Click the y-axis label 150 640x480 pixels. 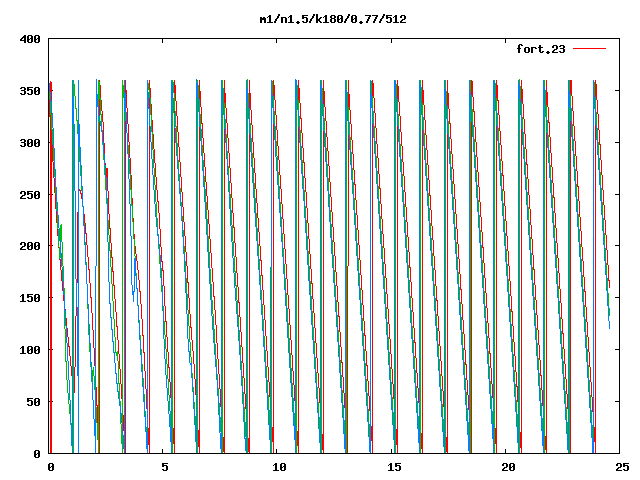point(30,298)
